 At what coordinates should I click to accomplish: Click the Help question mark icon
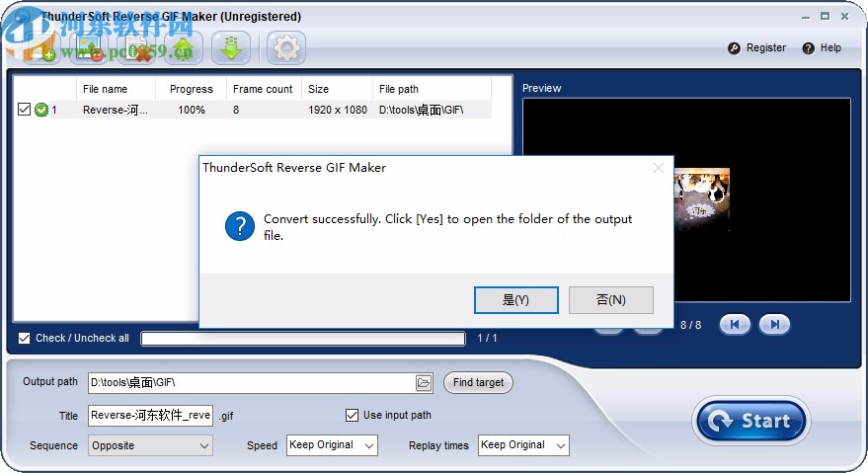click(x=808, y=48)
